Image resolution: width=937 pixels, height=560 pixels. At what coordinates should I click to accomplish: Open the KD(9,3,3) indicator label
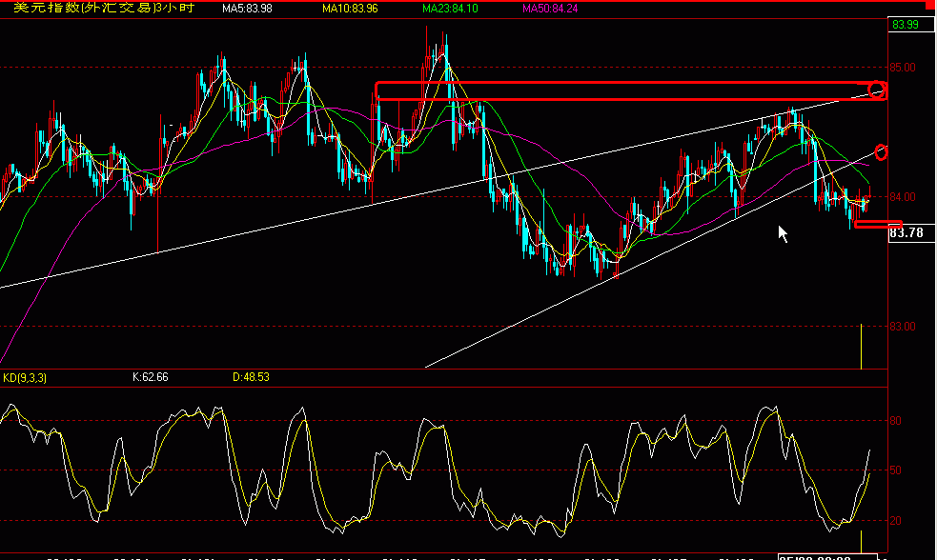(25, 378)
